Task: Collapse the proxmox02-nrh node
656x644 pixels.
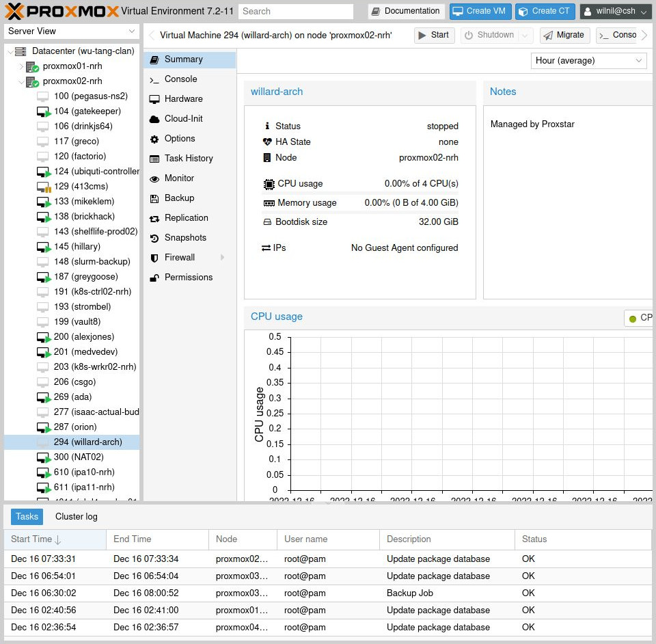Action: point(21,81)
